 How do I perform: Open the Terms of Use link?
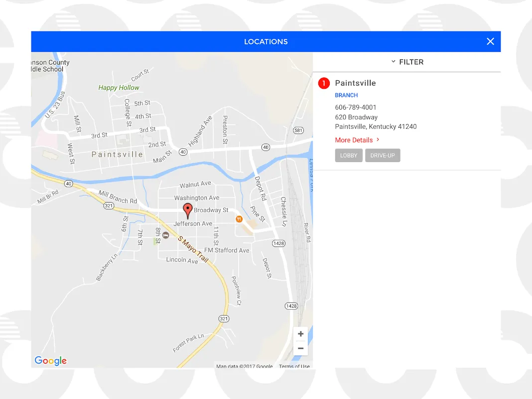pyautogui.click(x=294, y=367)
